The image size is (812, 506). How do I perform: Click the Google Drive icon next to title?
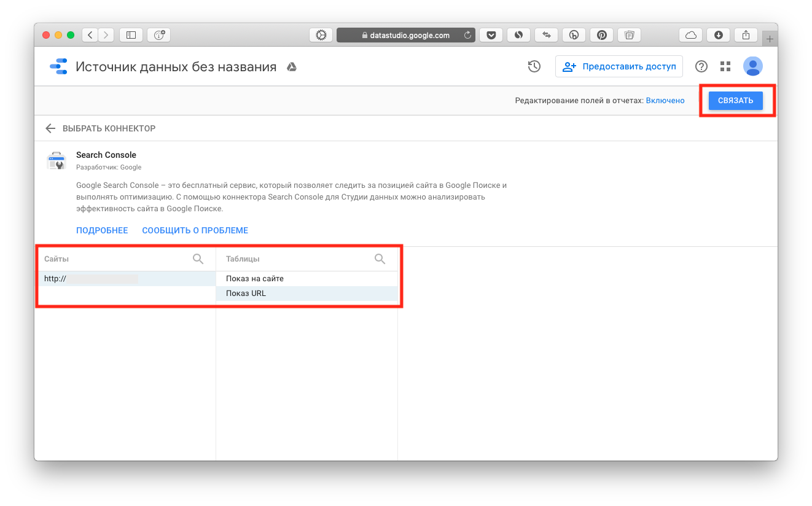pyautogui.click(x=292, y=67)
